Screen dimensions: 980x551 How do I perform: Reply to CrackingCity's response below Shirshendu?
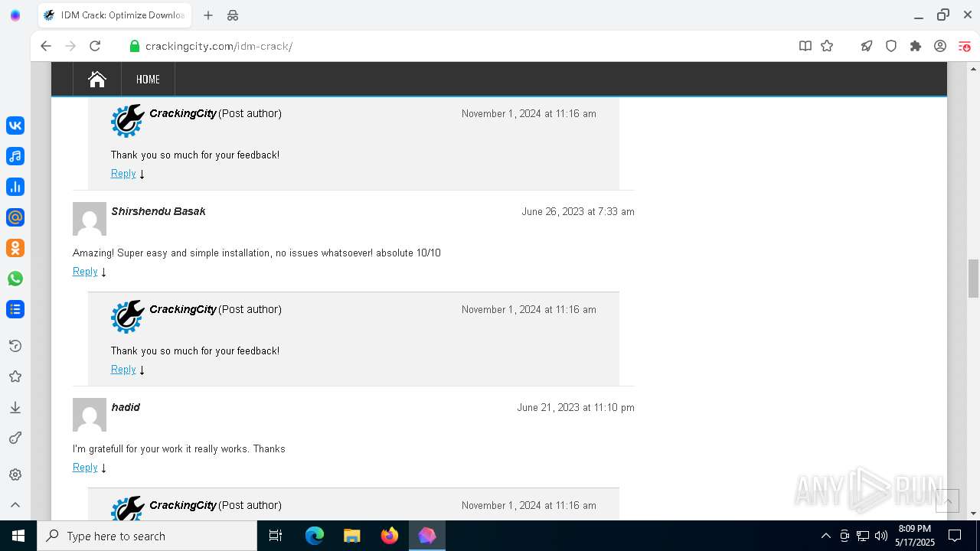tap(123, 370)
